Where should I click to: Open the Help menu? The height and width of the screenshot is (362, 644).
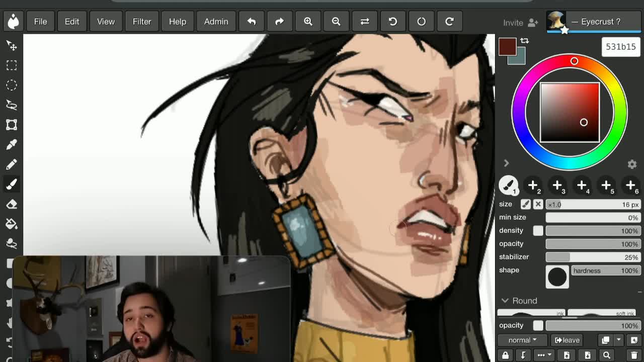[x=178, y=22]
